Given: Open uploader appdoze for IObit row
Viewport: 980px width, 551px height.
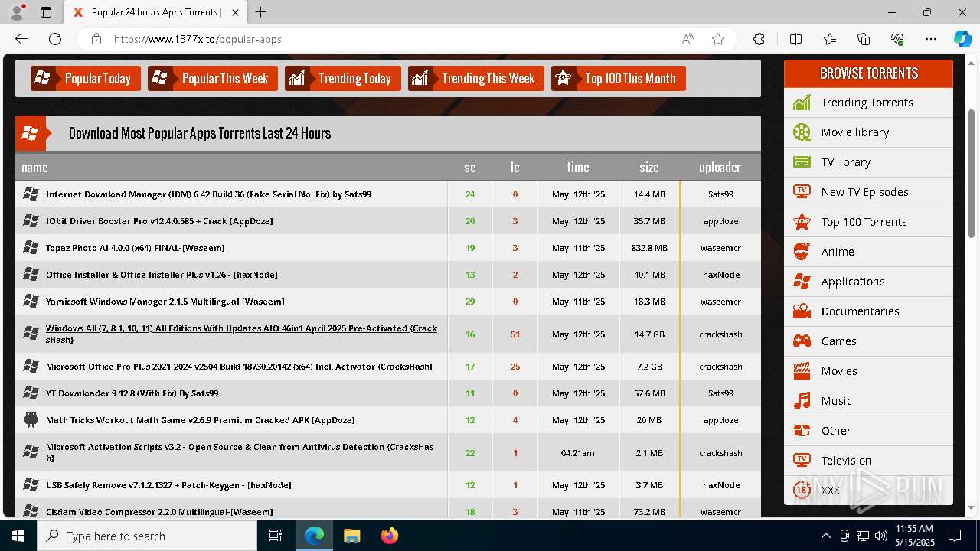Looking at the screenshot, I should click(720, 221).
